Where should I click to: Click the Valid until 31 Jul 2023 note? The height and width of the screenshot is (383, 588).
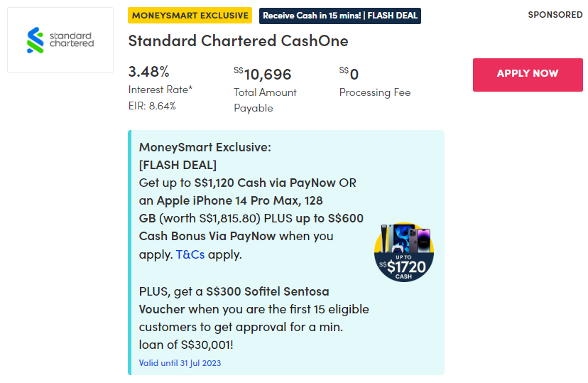click(180, 363)
